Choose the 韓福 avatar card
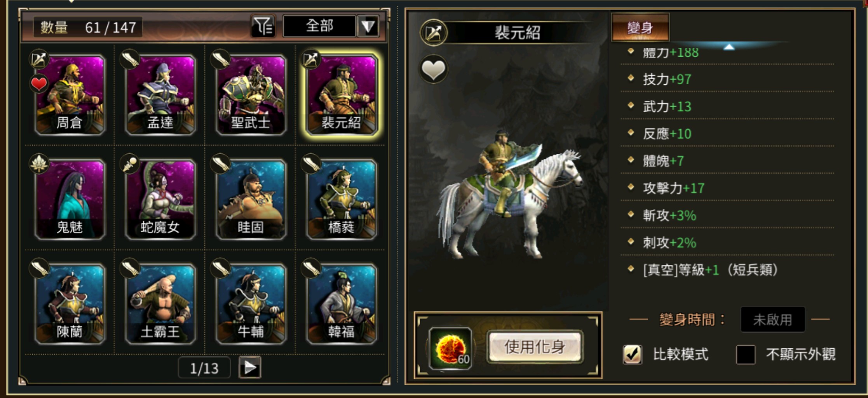The image size is (868, 398). [x=342, y=303]
